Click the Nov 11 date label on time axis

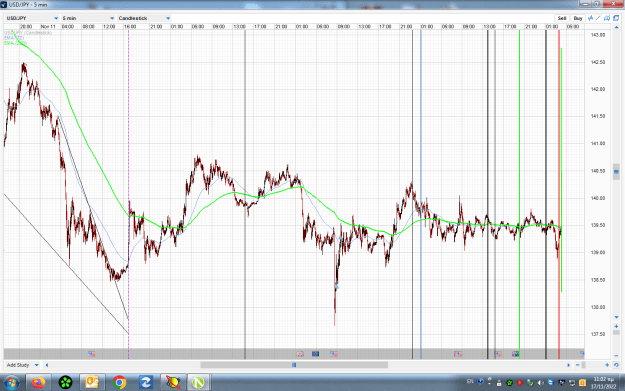tap(48, 27)
